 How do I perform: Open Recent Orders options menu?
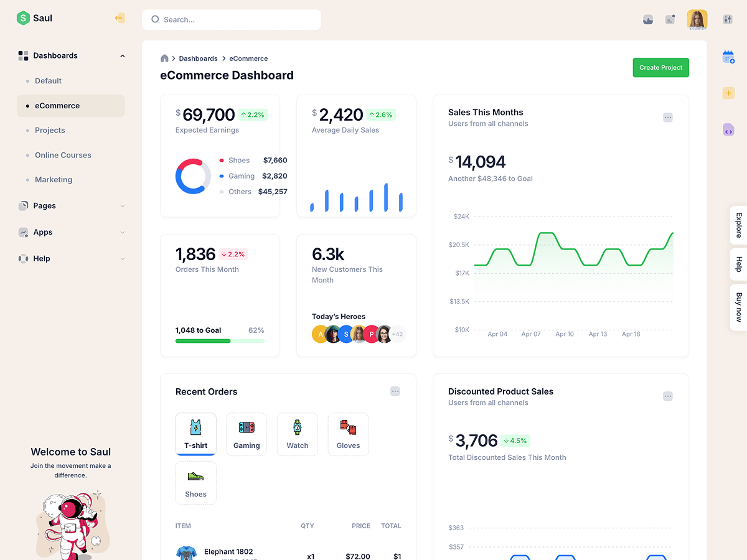pyautogui.click(x=395, y=391)
